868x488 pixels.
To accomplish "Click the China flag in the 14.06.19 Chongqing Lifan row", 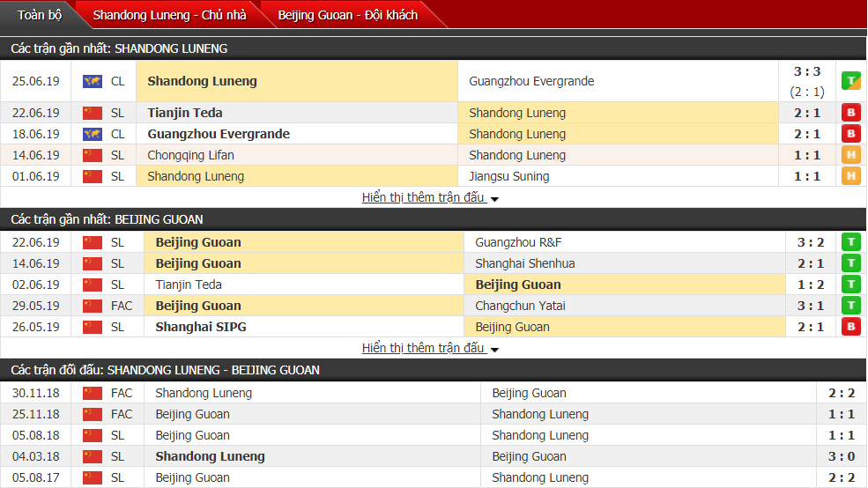I will point(93,155).
